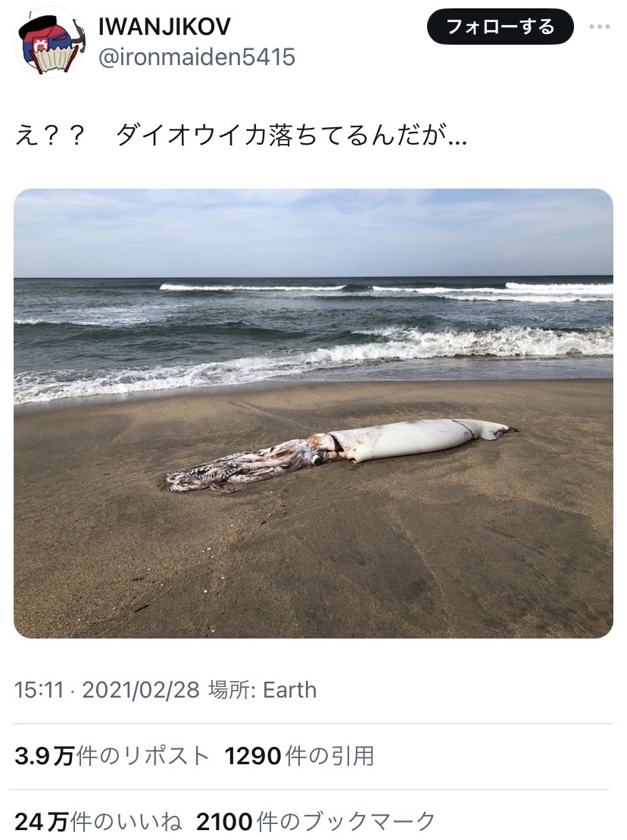
Task: Open the 15:11 post timestamp
Action: pos(39,690)
